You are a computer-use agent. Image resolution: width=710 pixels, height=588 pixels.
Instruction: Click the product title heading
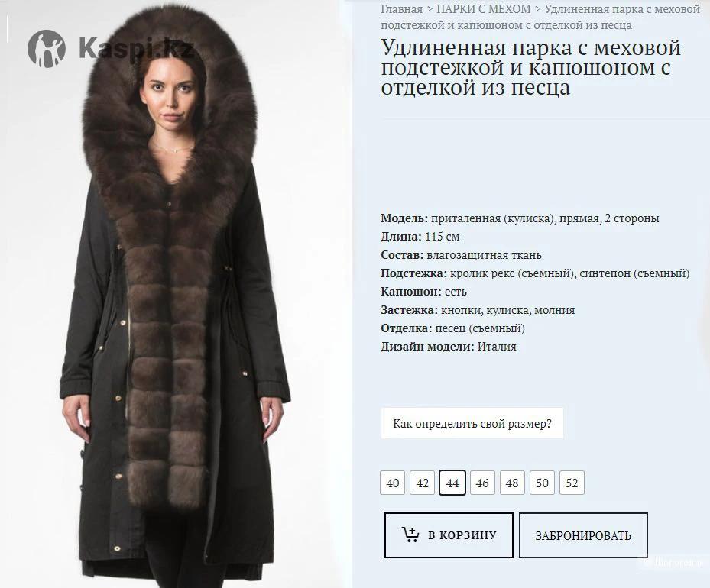(530, 67)
